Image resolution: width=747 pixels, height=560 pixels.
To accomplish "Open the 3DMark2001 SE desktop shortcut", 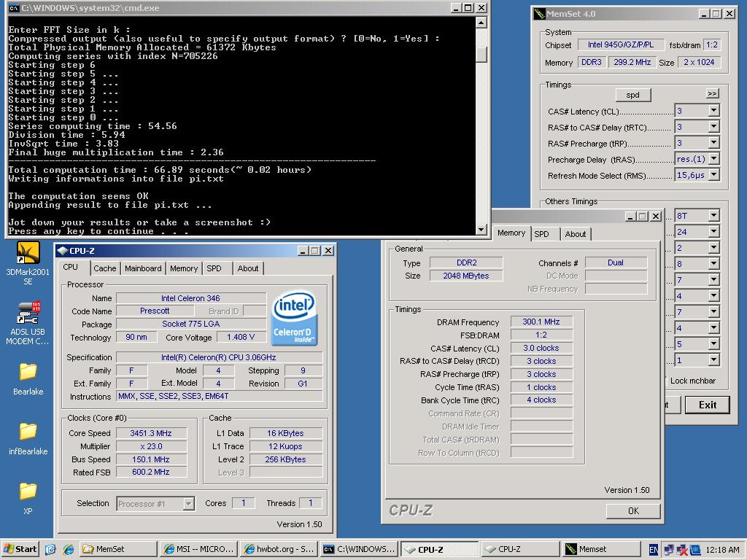I will [x=28, y=262].
